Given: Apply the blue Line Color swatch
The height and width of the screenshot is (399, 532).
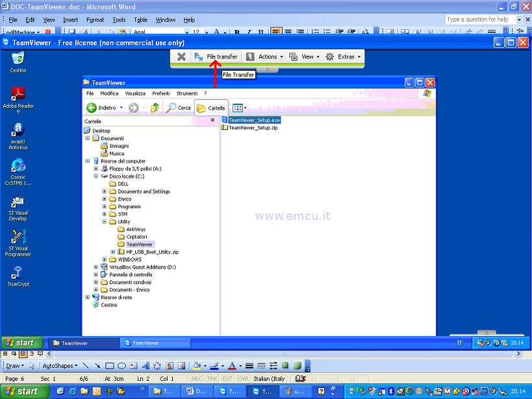Looking at the screenshot, I should click(x=214, y=366).
